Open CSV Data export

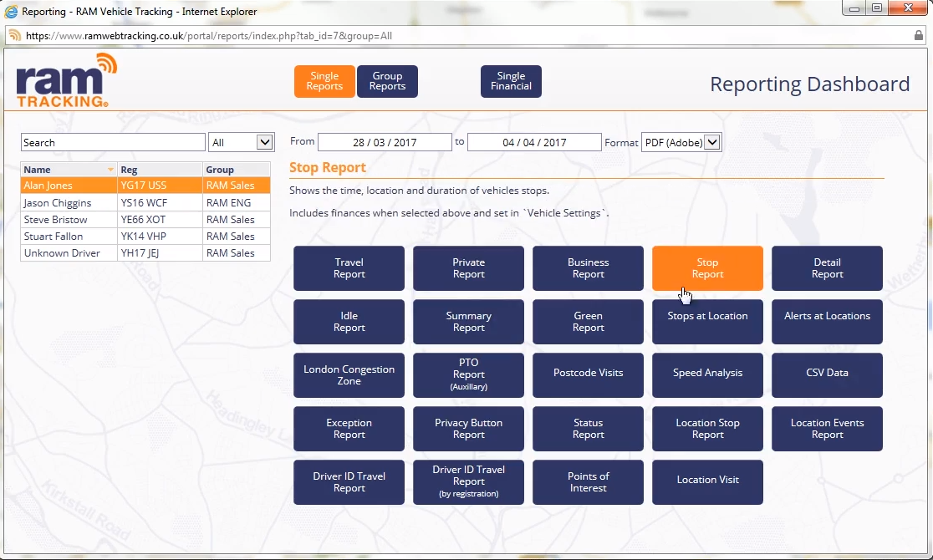pyautogui.click(x=827, y=375)
